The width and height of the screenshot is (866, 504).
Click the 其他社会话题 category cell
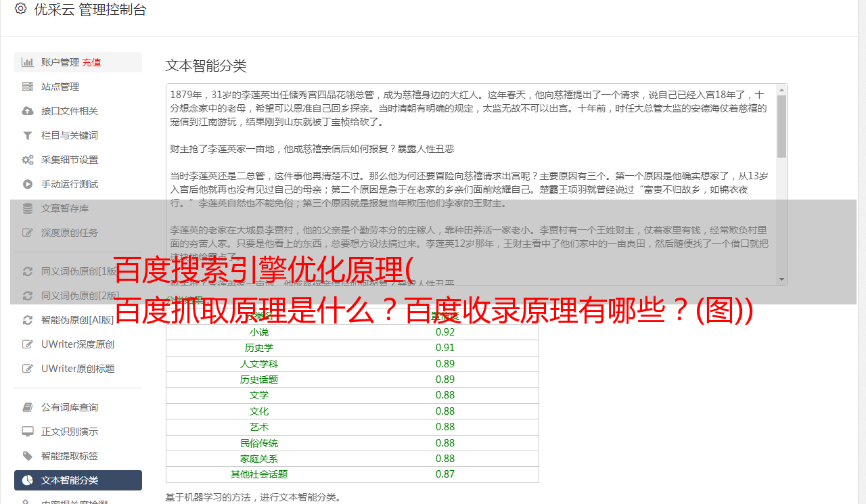(x=259, y=474)
